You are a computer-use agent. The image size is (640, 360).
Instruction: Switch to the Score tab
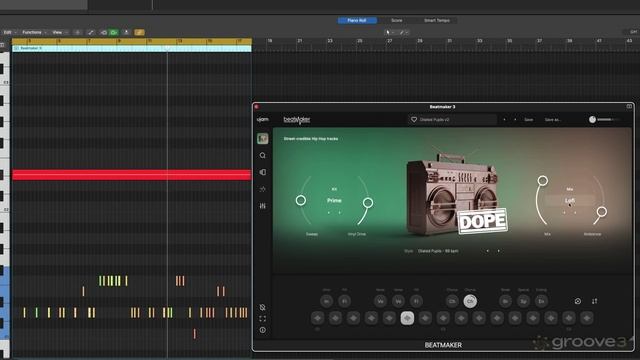(396, 20)
